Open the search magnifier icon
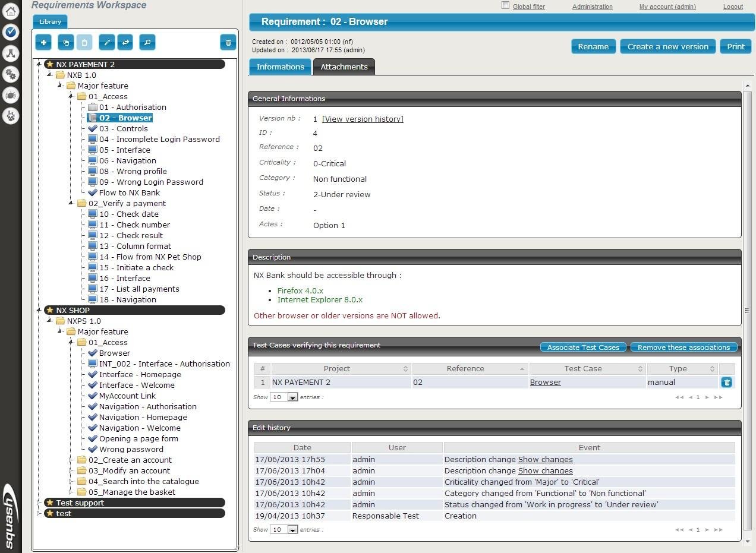 coord(147,42)
